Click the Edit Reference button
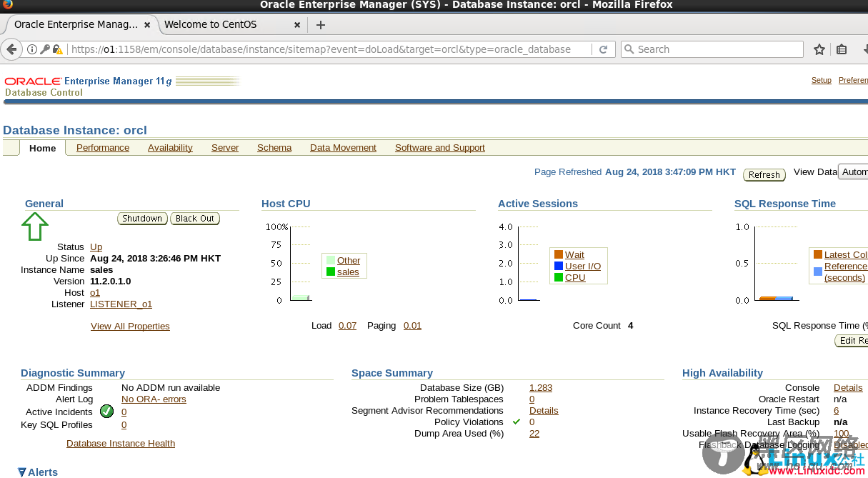The image size is (868, 478). [x=851, y=341]
